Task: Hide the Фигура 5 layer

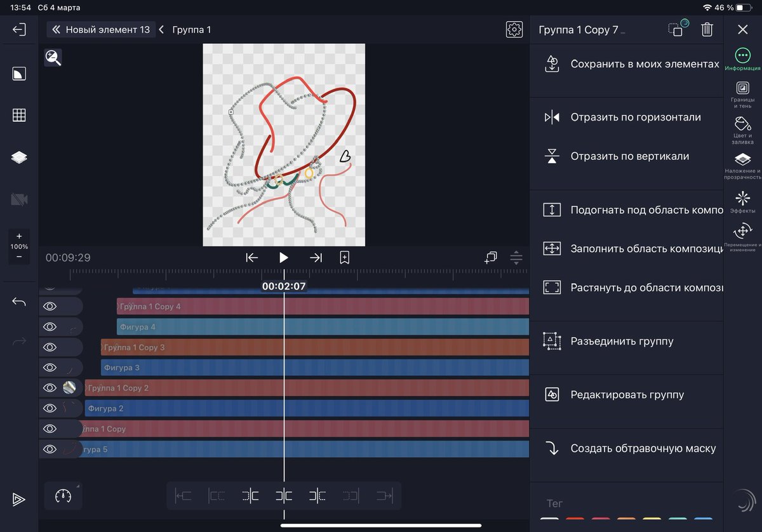Action: click(x=50, y=449)
